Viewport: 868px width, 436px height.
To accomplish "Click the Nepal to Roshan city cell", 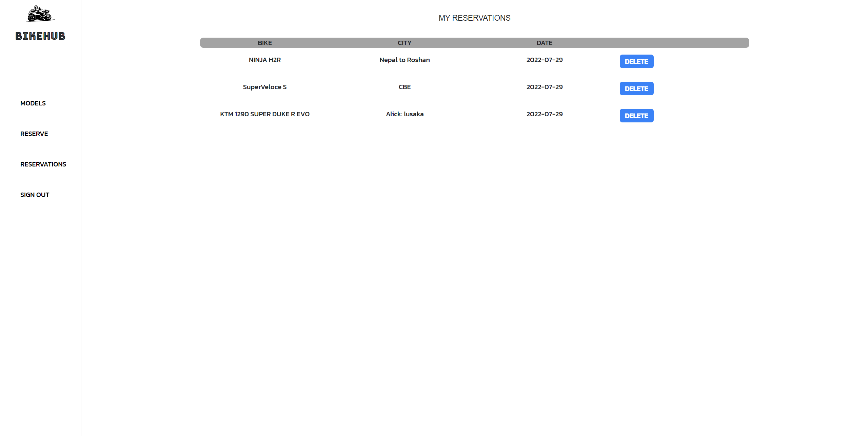I will tap(404, 60).
